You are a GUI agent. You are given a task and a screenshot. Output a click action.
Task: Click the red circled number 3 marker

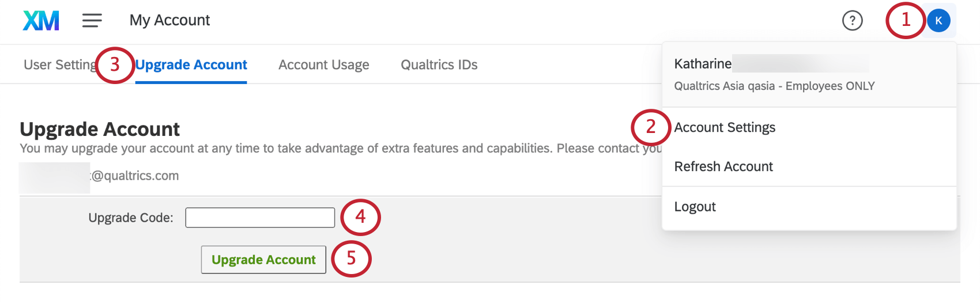pyautogui.click(x=115, y=64)
